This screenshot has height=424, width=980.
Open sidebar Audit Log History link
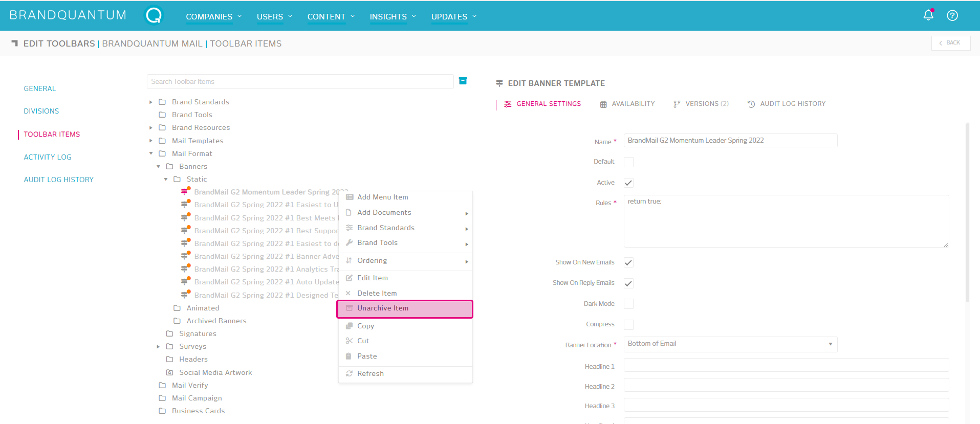pos(59,180)
